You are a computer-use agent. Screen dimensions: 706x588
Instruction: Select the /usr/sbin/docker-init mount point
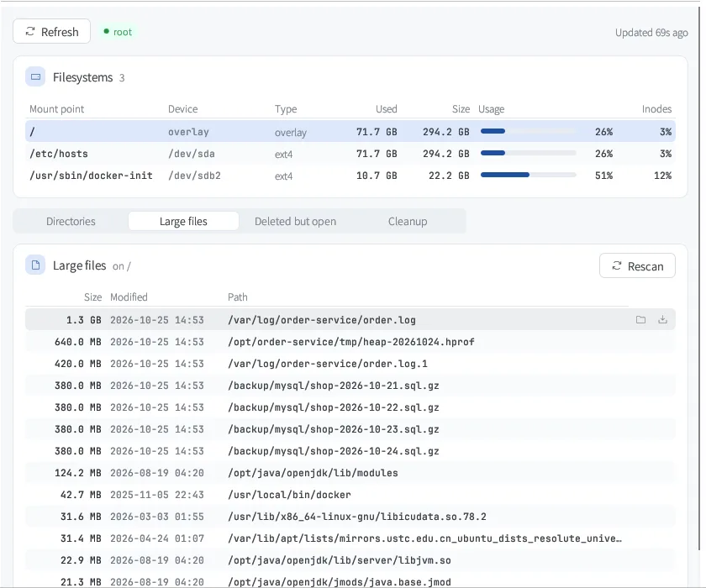[350, 176]
